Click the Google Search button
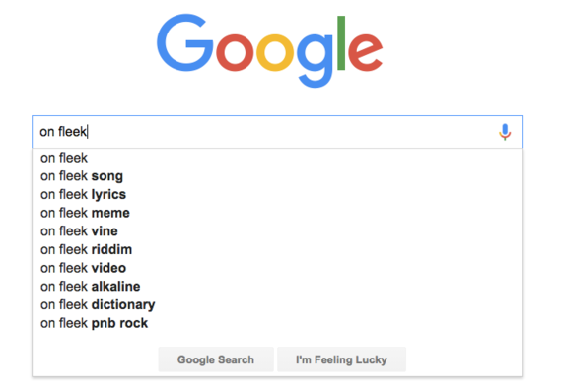The height and width of the screenshot is (392, 562). (x=216, y=359)
